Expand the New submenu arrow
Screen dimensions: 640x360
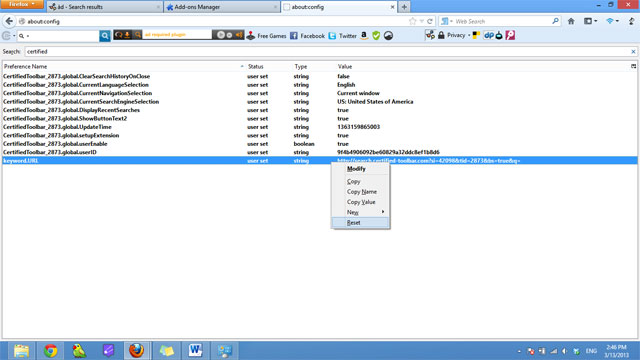coord(383,212)
